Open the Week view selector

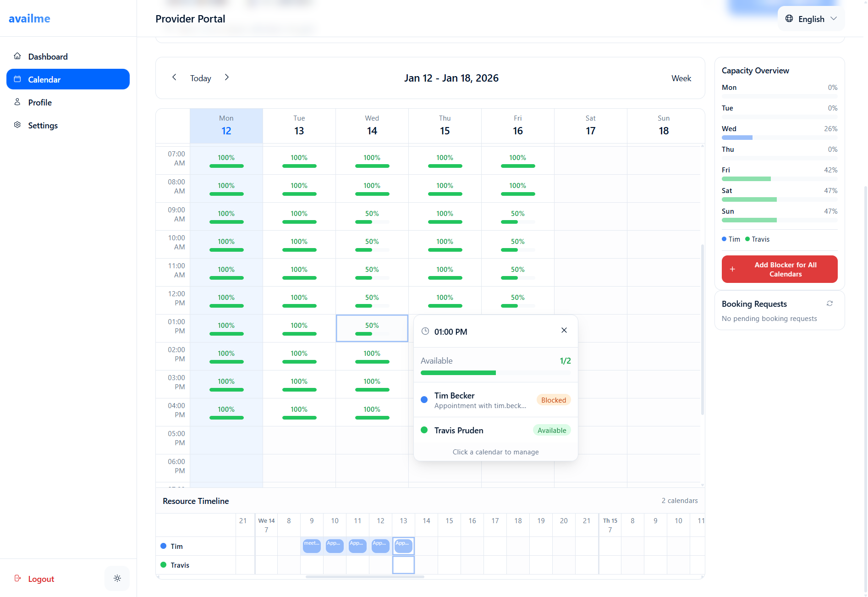pyautogui.click(x=681, y=78)
